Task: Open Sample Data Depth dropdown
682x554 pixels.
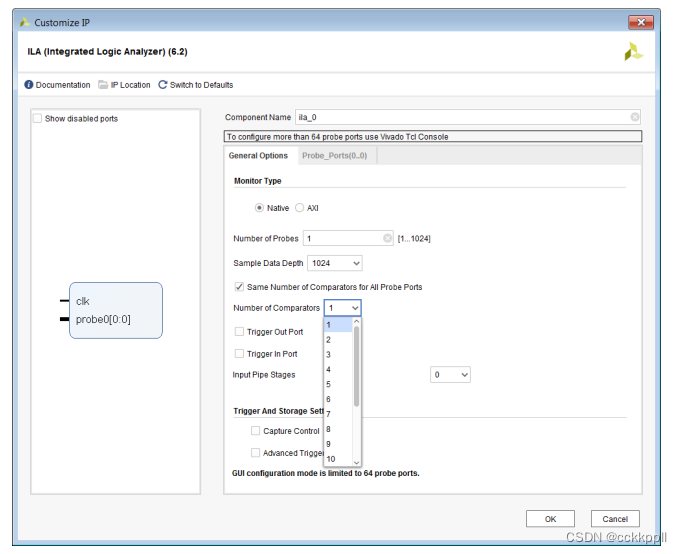Action: click(334, 263)
